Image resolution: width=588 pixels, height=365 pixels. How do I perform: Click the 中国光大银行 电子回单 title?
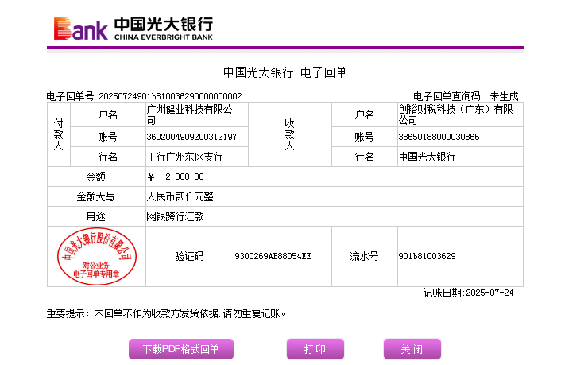click(x=284, y=73)
